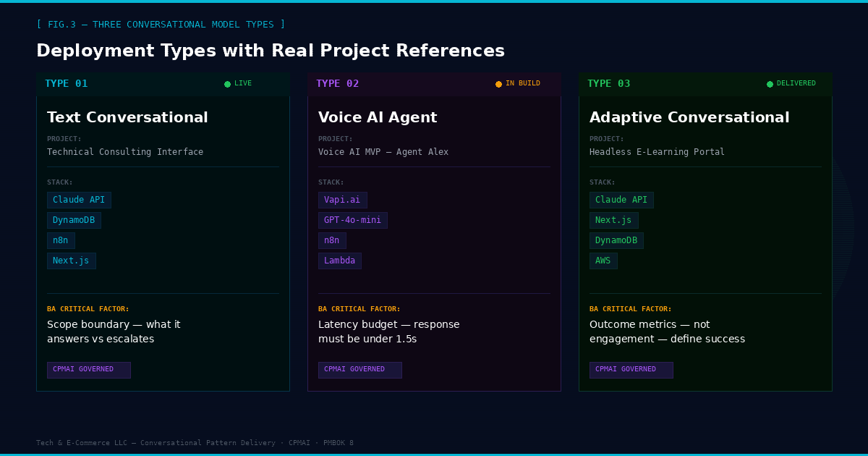Click the Claude API tag under Text Conversational
This screenshot has height=456, width=868.
[79, 200]
